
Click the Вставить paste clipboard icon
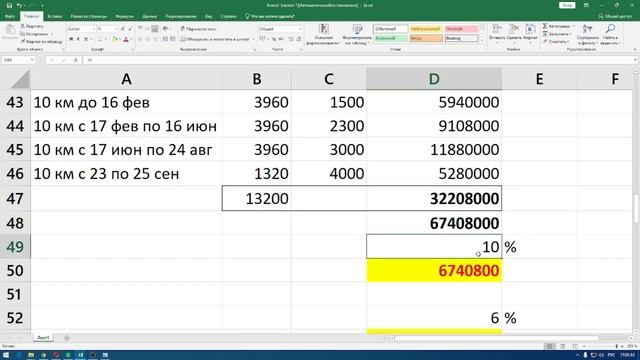click(10, 30)
